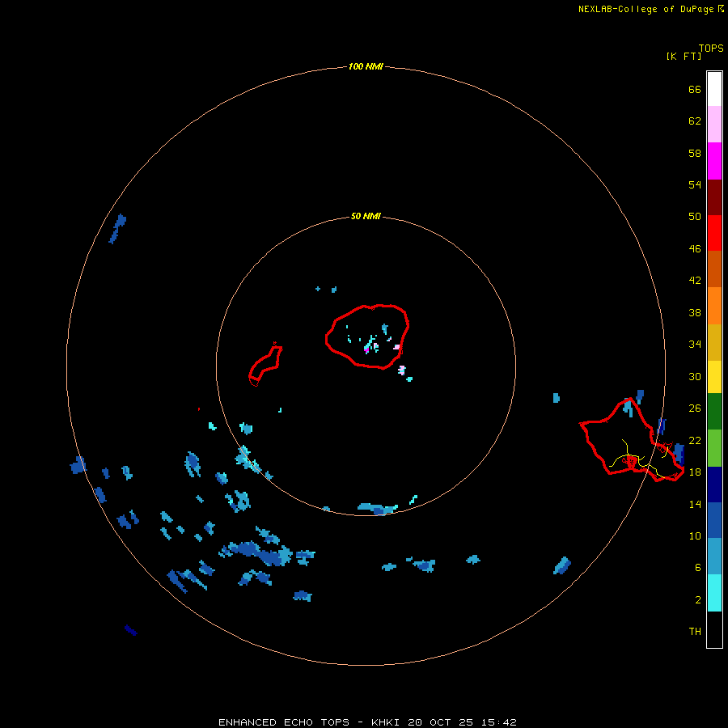The width and height of the screenshot is (728, 728).
Task: Click the 100 NMI range ring label
Action: pyautogui.click(x=366, y=66)
